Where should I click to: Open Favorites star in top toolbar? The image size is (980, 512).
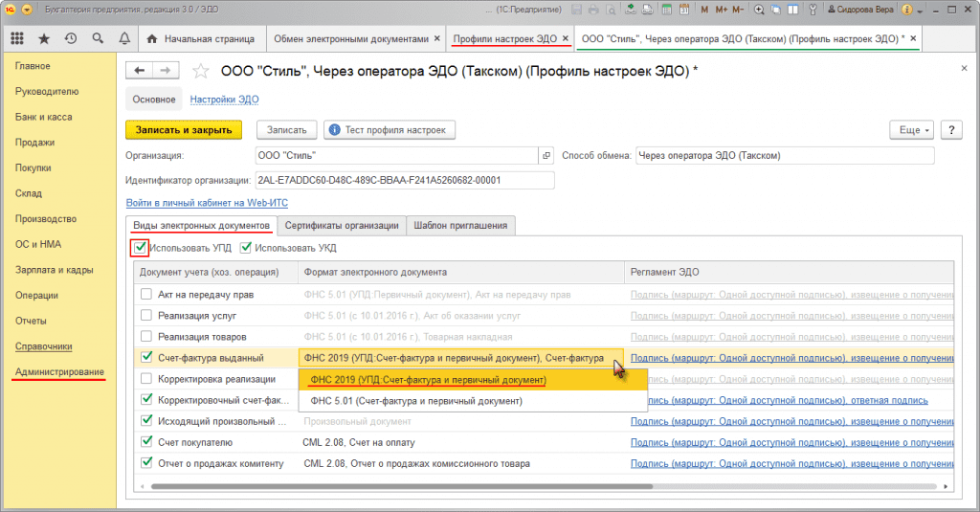(44, 39)
